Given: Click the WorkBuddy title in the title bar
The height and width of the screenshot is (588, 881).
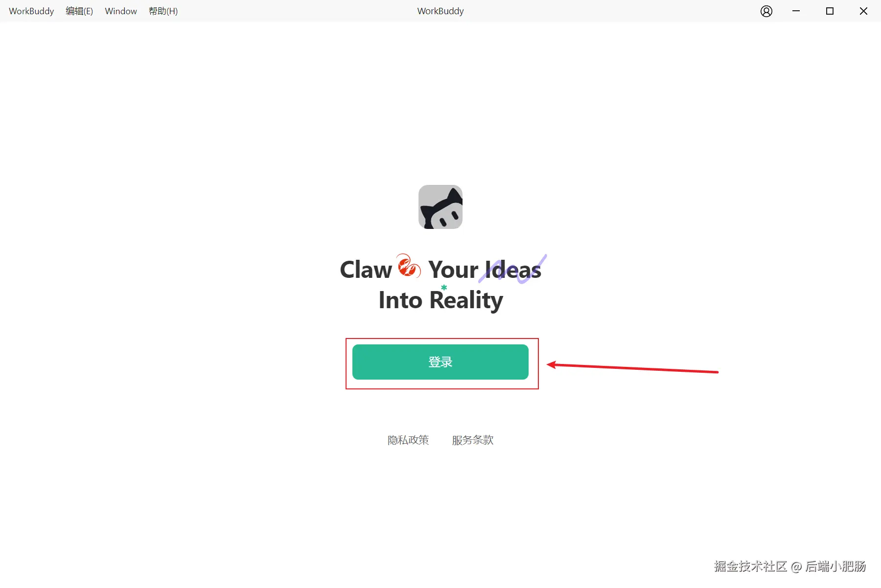Looking at the screenshot, I should pos(440,11).
